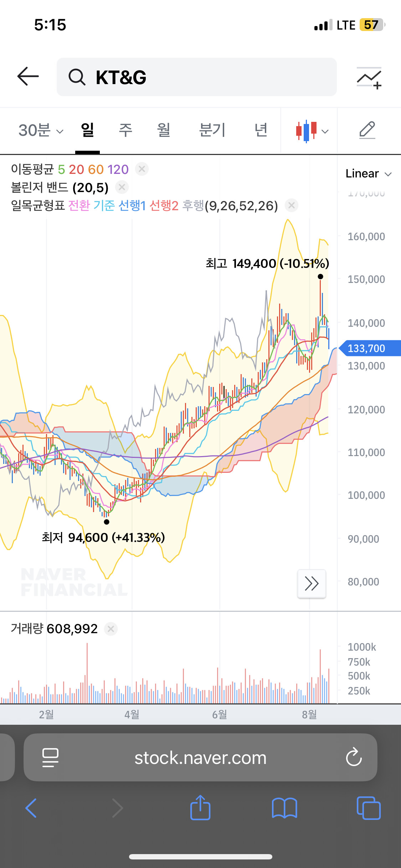Screen dimensions: 401x868
Task: Reload the page with the refresh icon
Action: 354,757
